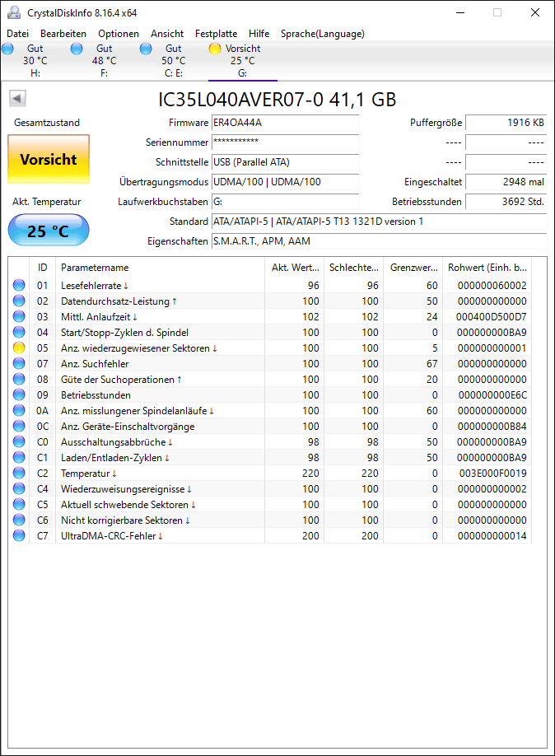555x756 pixels.
Task: Click the Schlechte... column header
Action: point(354,267)
